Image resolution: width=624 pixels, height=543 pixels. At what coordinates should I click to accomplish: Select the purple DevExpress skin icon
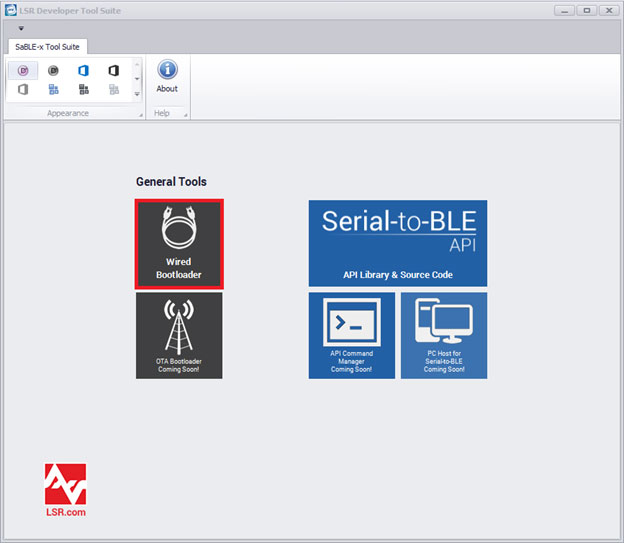[x=23, y=71]
